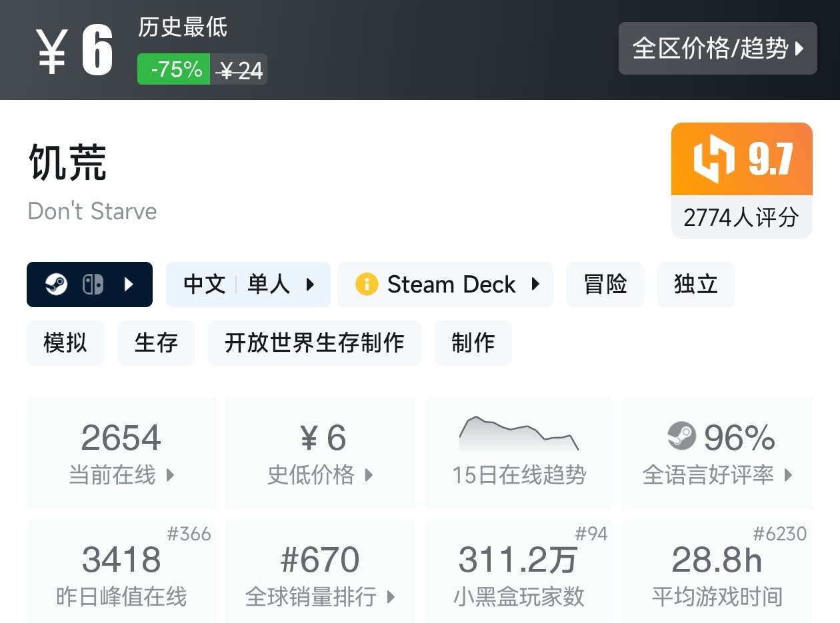Screen dimensions: 840x623
Task: Click the Steam platform icon
Action: click(x=56, y=285)
